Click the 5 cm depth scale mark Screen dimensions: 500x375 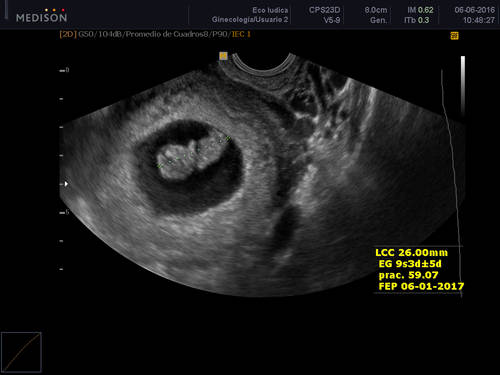coord(65,212)
